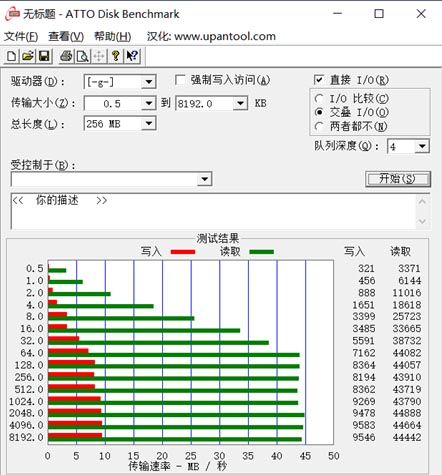Screen dimensions: 442x475
Task: Click the 开始(S) start button
Action: (x=398, y=179)
